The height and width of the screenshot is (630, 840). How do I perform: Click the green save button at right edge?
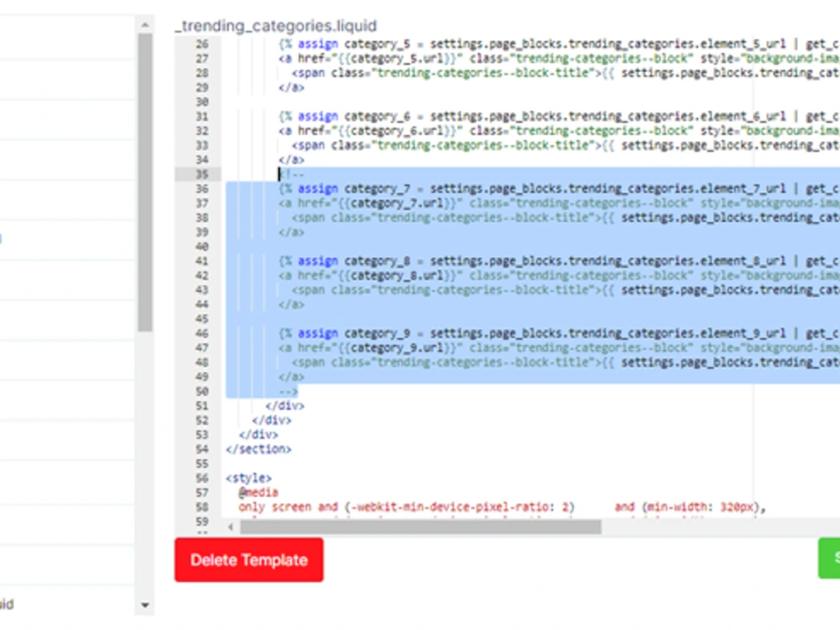[x=829, y=559]
